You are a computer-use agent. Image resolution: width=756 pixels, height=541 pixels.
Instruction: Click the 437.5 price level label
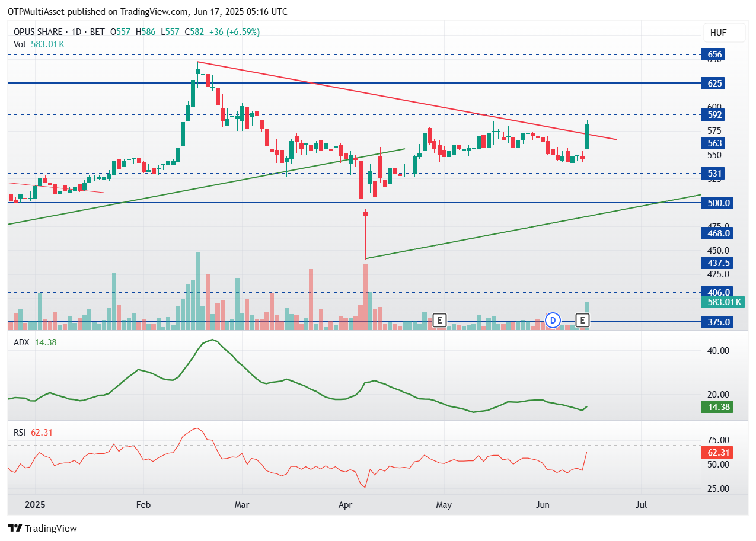tap(717, 263)
